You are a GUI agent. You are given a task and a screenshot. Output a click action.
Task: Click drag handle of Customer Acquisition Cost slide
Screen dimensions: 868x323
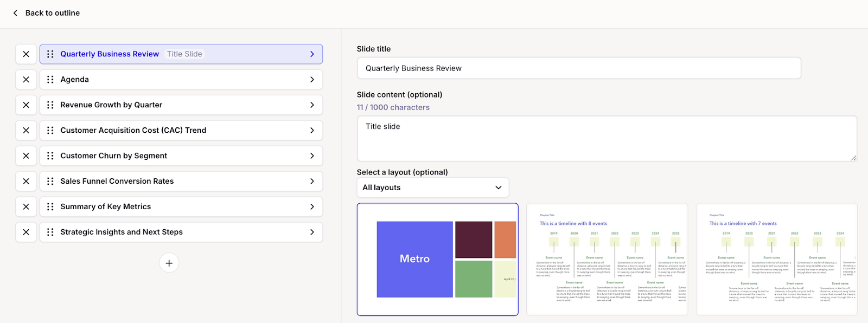point(50,131)
